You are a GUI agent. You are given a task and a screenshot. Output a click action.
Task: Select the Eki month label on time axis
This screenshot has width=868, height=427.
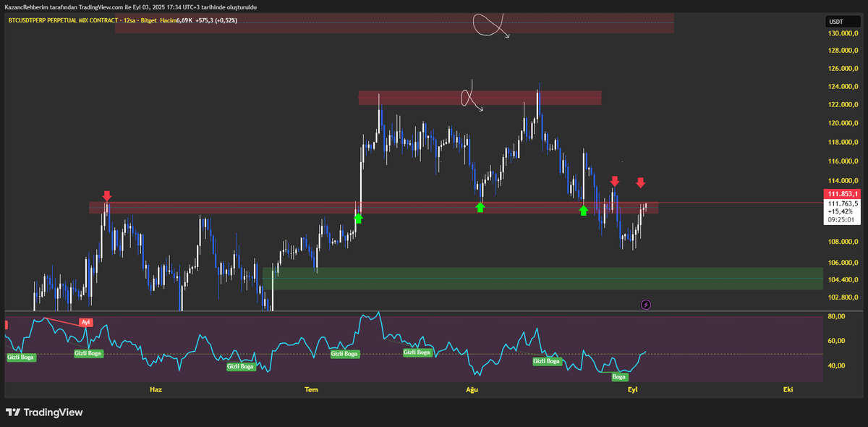pyautogui.click(x=788, y=389)
